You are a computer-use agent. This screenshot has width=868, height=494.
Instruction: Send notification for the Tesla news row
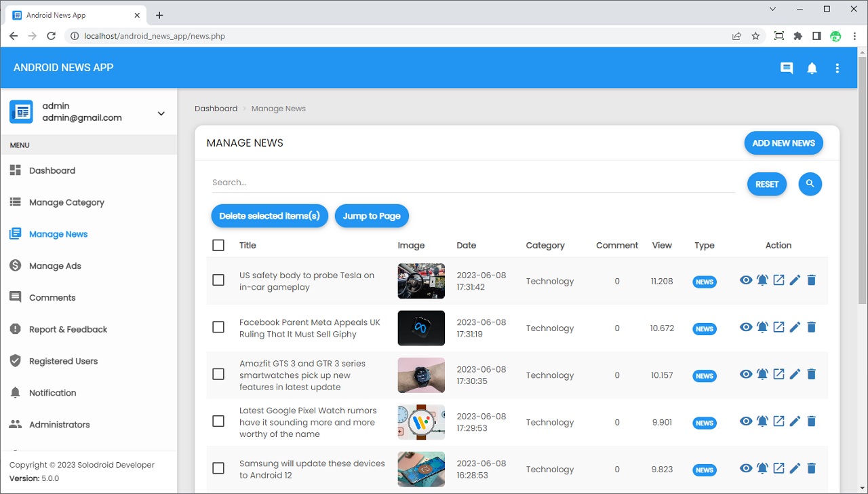(x=762, y=280)
